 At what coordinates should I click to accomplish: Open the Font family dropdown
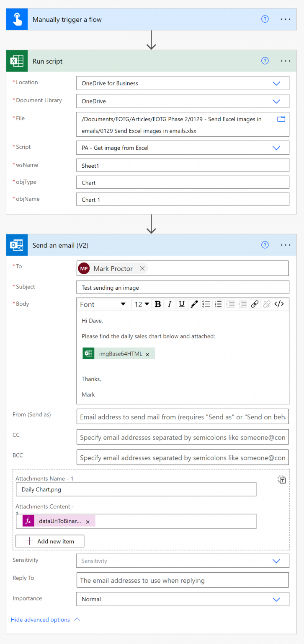[x=103, y=304]
